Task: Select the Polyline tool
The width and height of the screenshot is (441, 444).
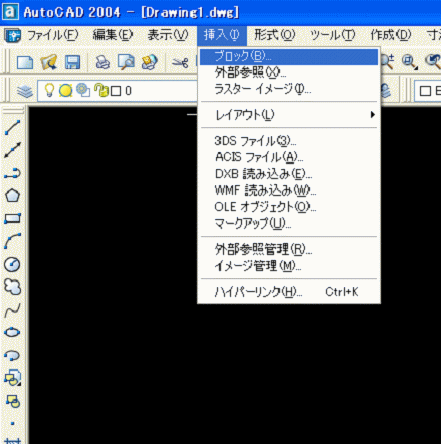Action: click(x=13, y=173)
